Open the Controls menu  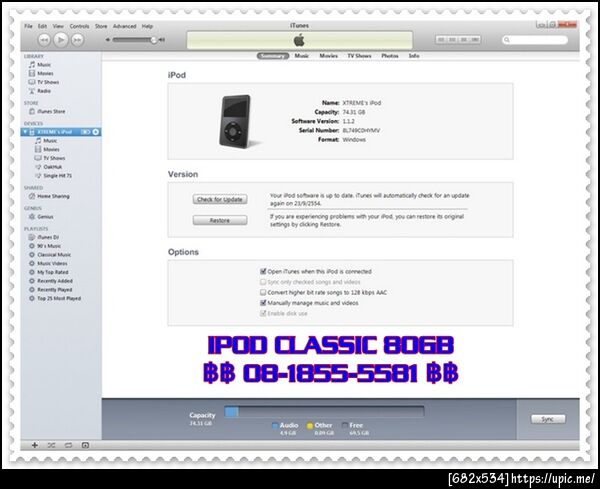[79, 26]
